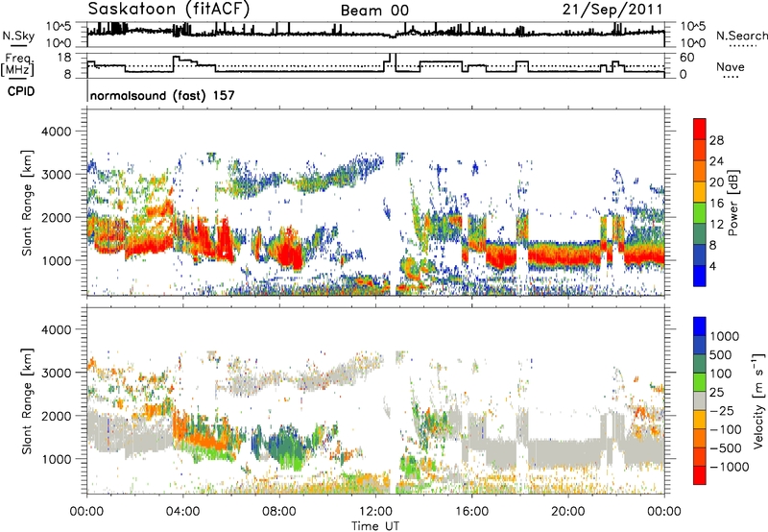
Task: Click the '04:00' time tick label
Action: pos(182,512)
